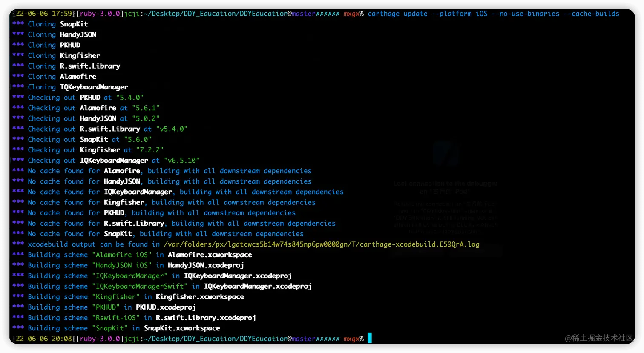Click 'Checking out Kingfisher at "7.2.2"' line
The height and width of the screenshot is (353, 644).
point(88,150)
